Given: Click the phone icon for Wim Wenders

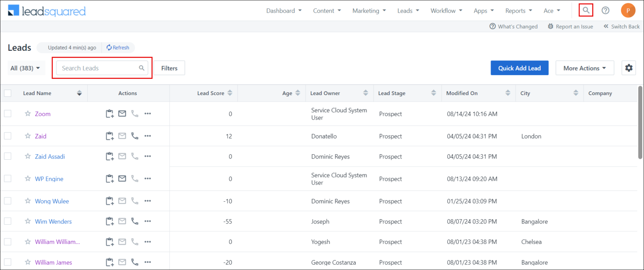Looking at the screenshot, I should (135, 221).
